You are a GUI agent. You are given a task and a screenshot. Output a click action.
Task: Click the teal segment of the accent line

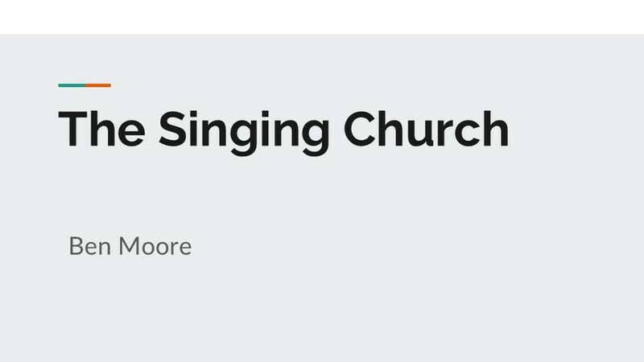(x=72, y=85)
